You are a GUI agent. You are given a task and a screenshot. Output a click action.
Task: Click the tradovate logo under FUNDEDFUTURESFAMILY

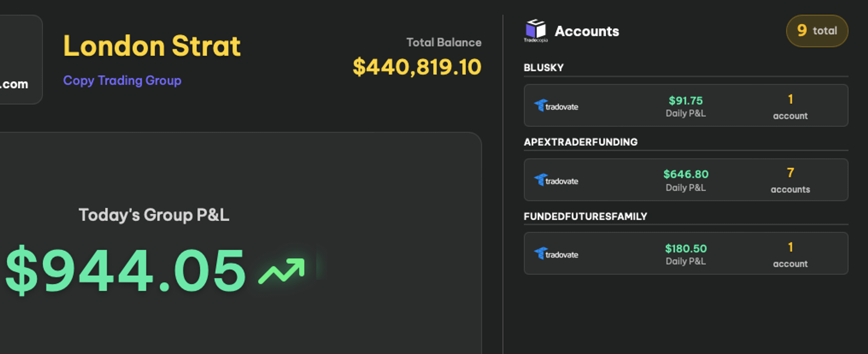pyautogui.click(x=556, y=254)
